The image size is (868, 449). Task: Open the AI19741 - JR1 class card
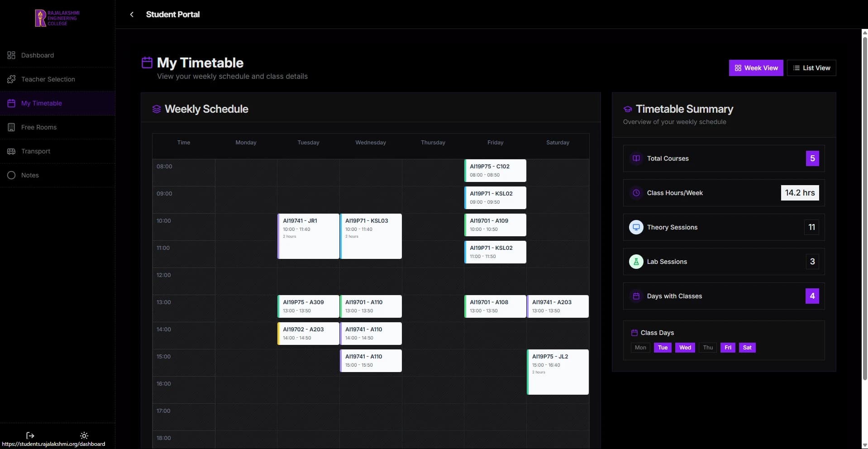(x=308, y=235)
